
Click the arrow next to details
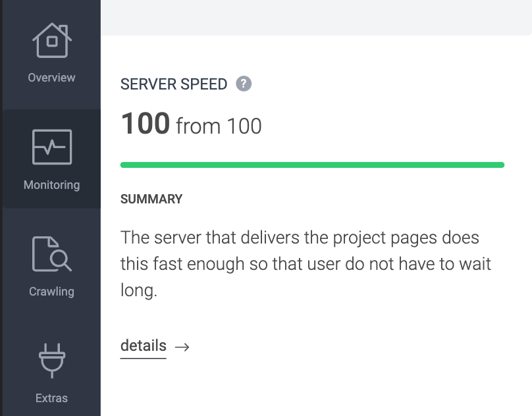coord(182,347)
